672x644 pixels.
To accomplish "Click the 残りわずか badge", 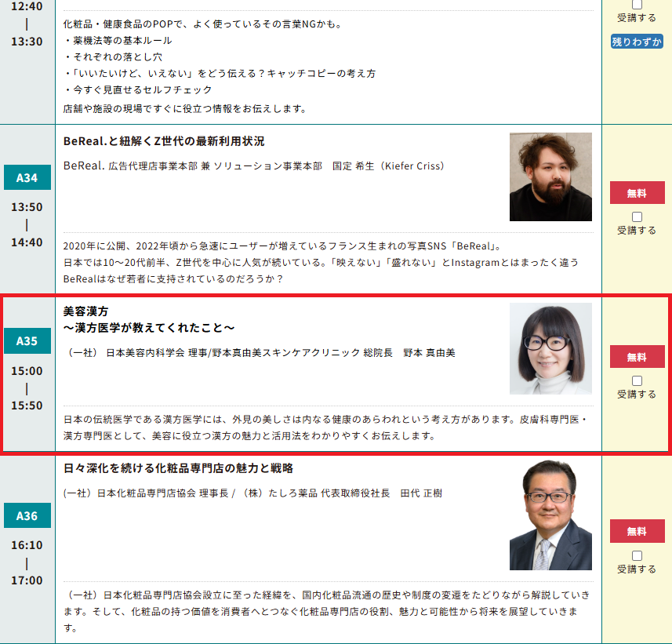I will pyautogui.click(x=637, y=42).
